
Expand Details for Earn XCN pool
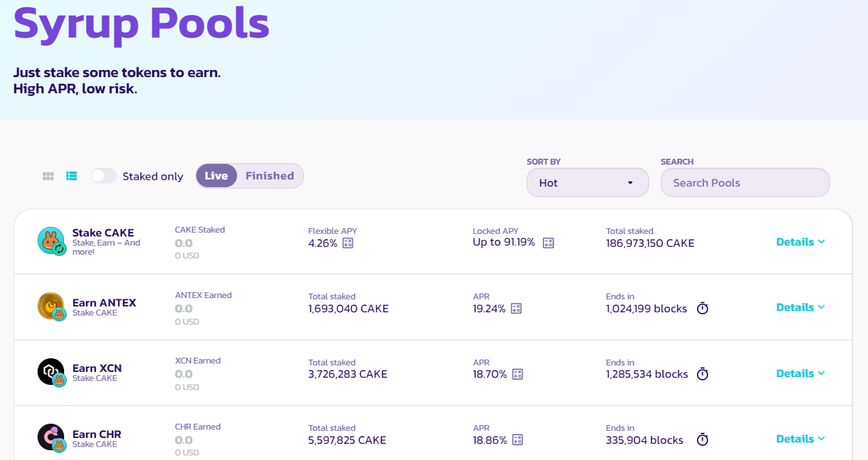(x=801, y=373)
